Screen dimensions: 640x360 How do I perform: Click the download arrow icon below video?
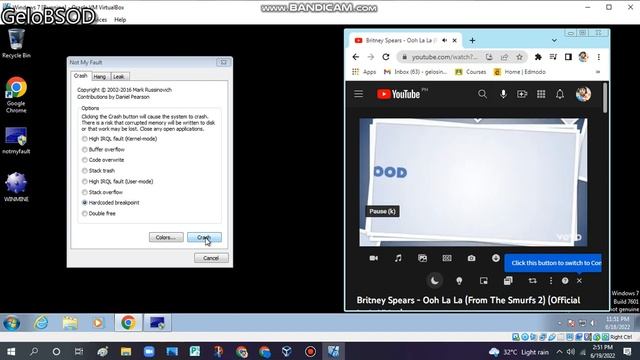tap(496, 258)
